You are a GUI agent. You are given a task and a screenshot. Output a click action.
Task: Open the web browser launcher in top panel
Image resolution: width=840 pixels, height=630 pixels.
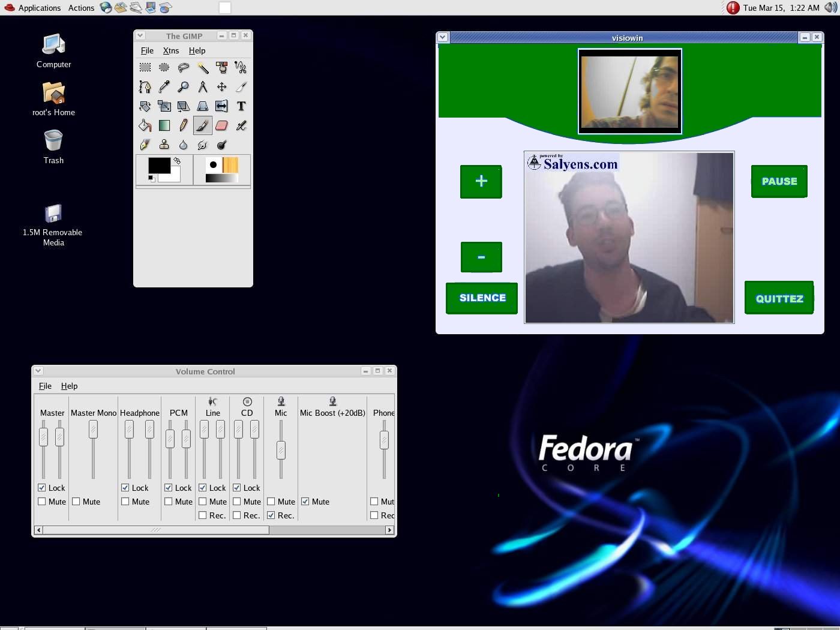[x=106, y=8]
